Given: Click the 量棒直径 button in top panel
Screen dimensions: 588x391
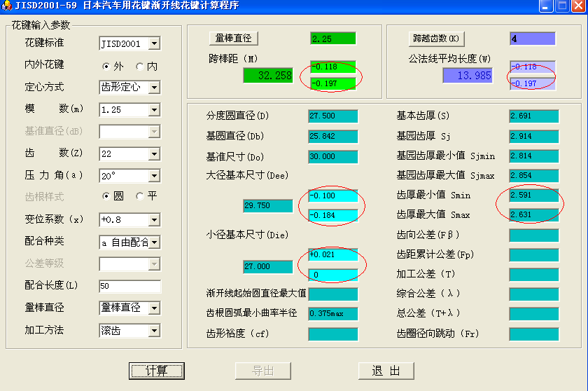Looking at the screenshot, I should (x=233, y=38).
